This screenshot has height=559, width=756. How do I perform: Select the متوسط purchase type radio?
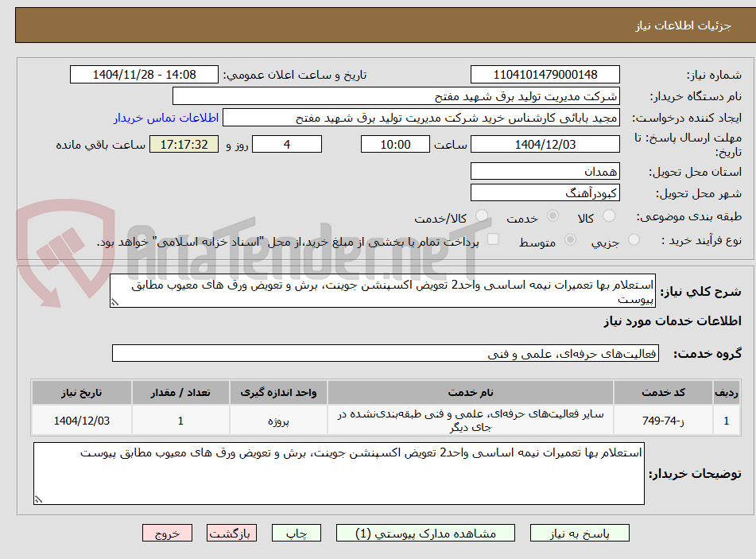570,239
